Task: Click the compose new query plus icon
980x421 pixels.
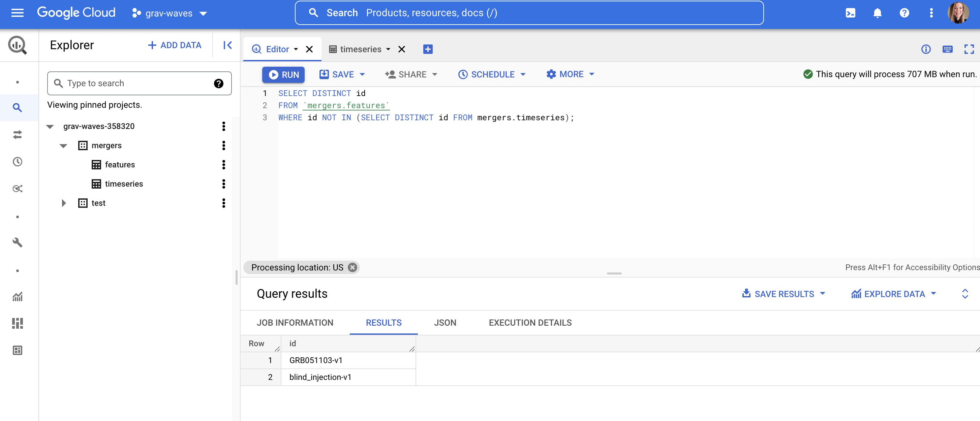Action: pyautogui.click(x=428, y=49)
